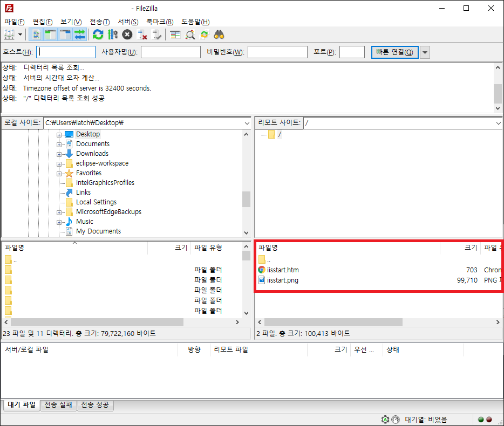Screen dimensions: 504x426
Task: Disconnect from the current server
Action: click(x=142, y=35)
